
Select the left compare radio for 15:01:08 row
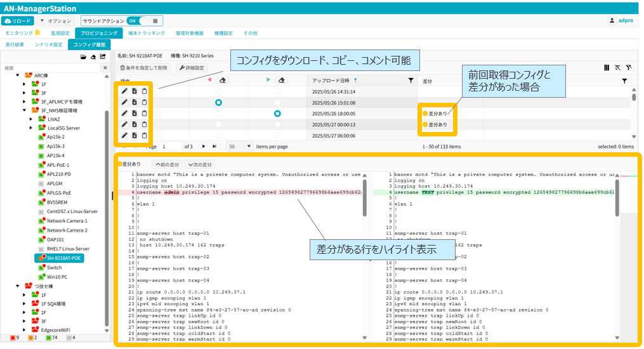click(x=219, y=102)
